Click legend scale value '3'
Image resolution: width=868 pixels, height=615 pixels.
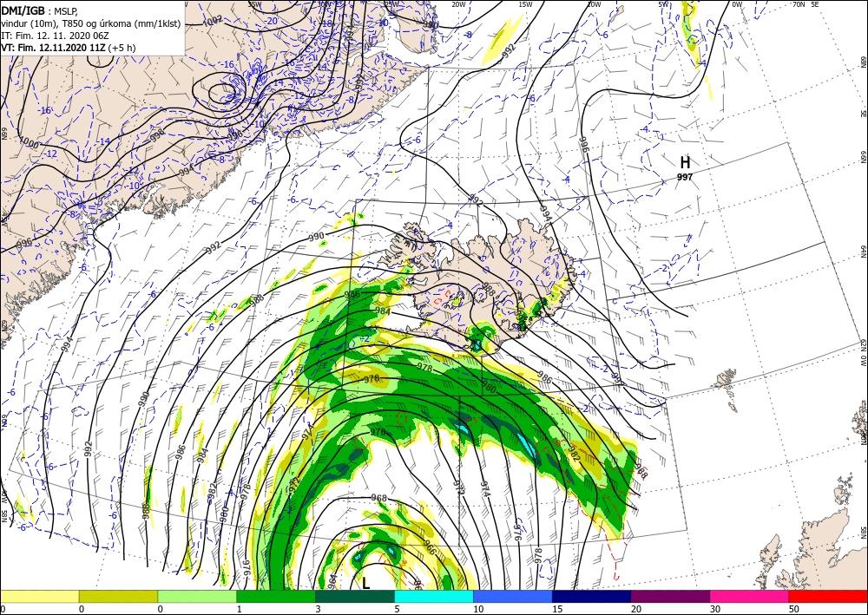(318, 609)
